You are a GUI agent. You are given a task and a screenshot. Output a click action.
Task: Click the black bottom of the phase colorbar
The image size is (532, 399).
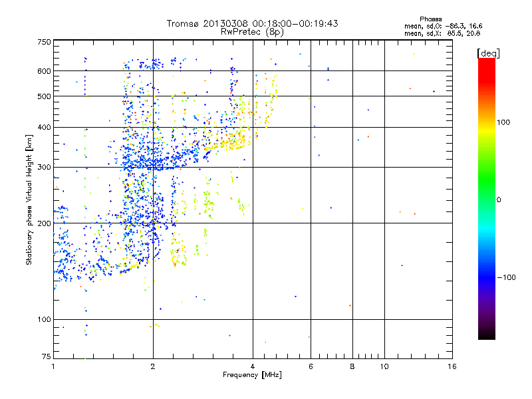tap(487, 336)
